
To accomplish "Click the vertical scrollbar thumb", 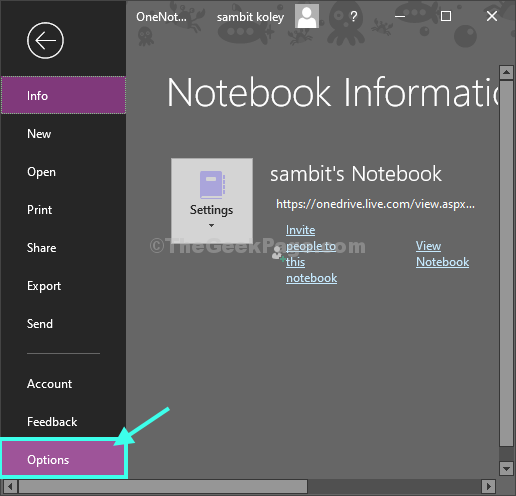I will 506,263.
